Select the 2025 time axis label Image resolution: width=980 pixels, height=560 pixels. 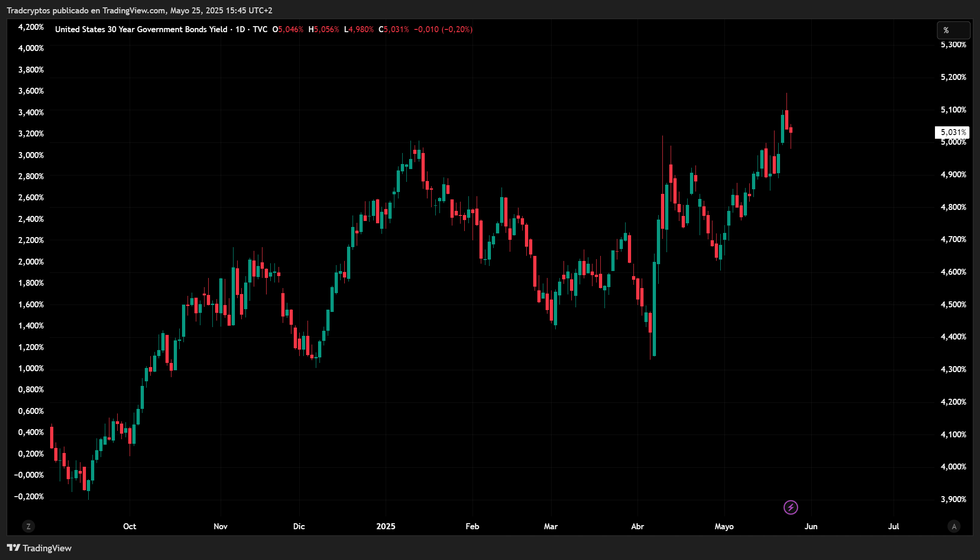coord(386,526)
